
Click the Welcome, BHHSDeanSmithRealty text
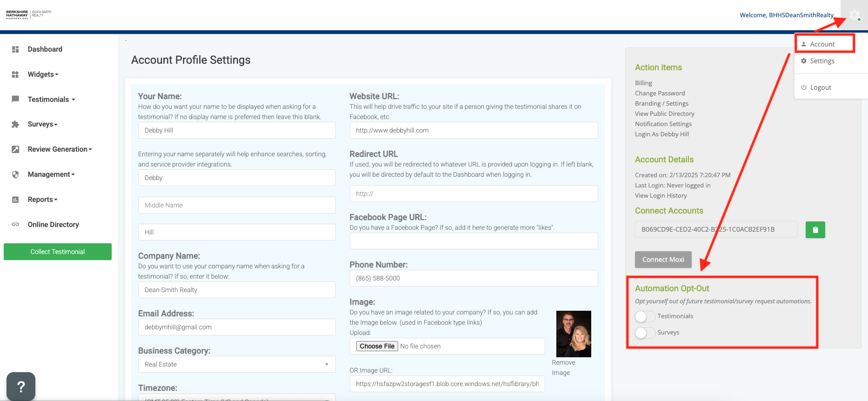[x=787, y=15]
